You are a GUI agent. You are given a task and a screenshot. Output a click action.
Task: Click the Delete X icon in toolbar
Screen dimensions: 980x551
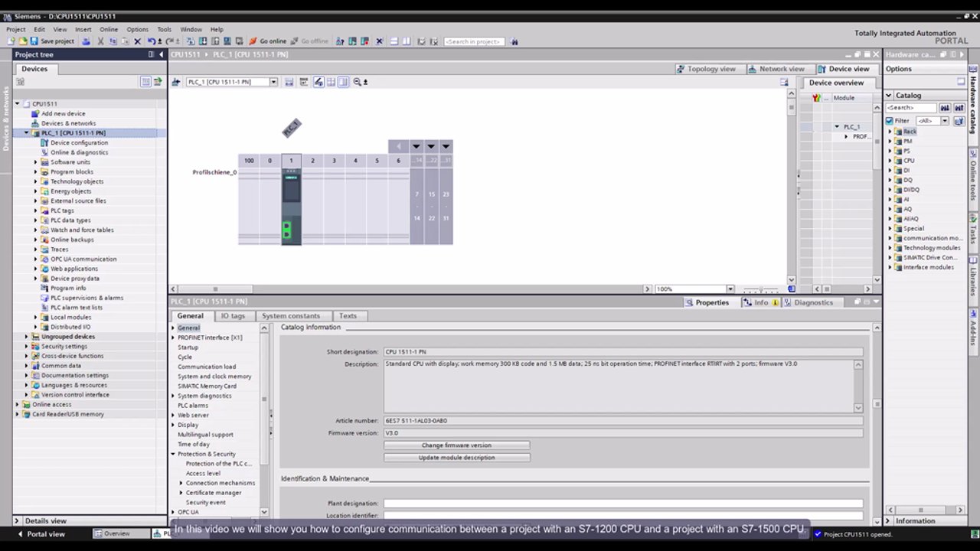point(138,41)
